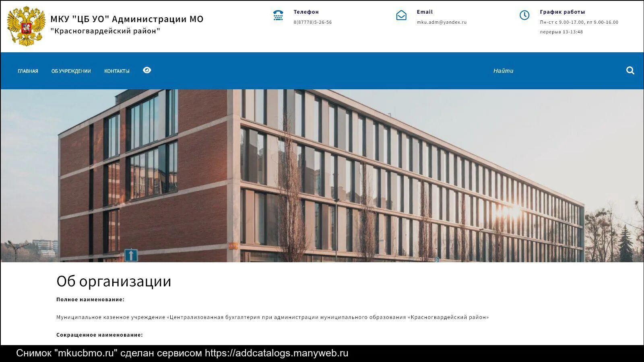Viewport: 644px width, 362px height.
Task: Open the КОНТАКТЫ menu item
Action: [117, 71]
